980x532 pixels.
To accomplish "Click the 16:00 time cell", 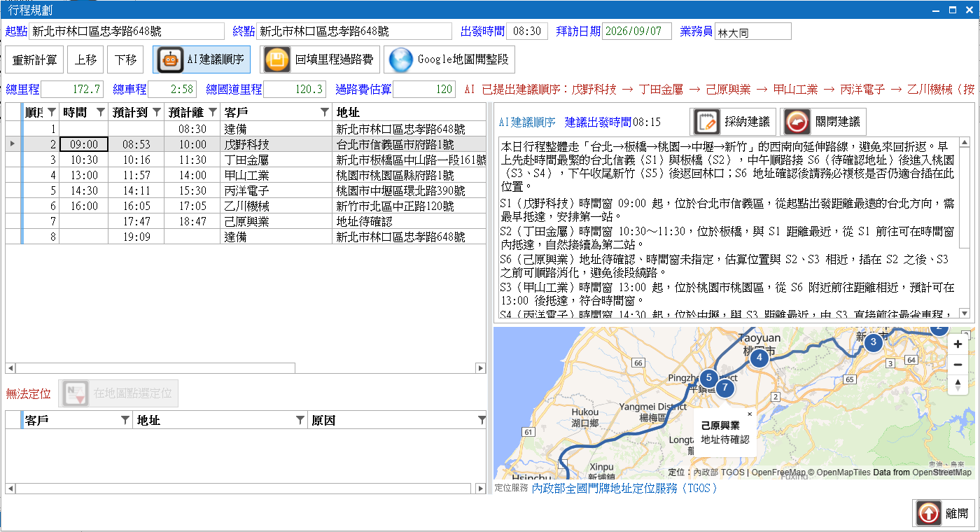I will pyautogui.click(x=84, y=206).
